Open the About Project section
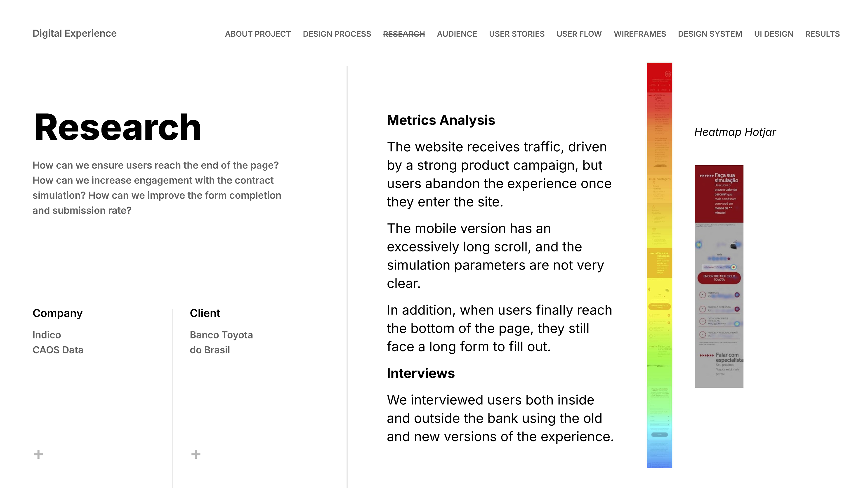The width and height of the screenshot is (868, 488). [x=258, y=34]
